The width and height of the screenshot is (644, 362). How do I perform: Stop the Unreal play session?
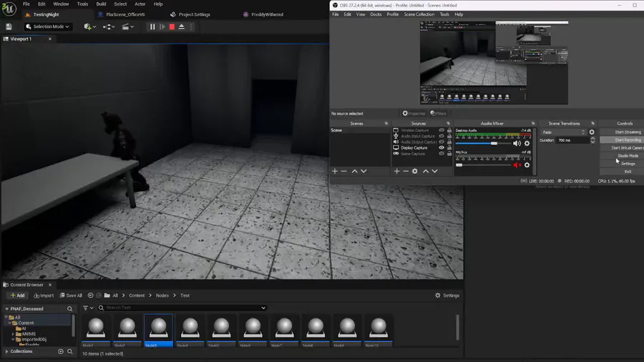[x=172, y=26]
